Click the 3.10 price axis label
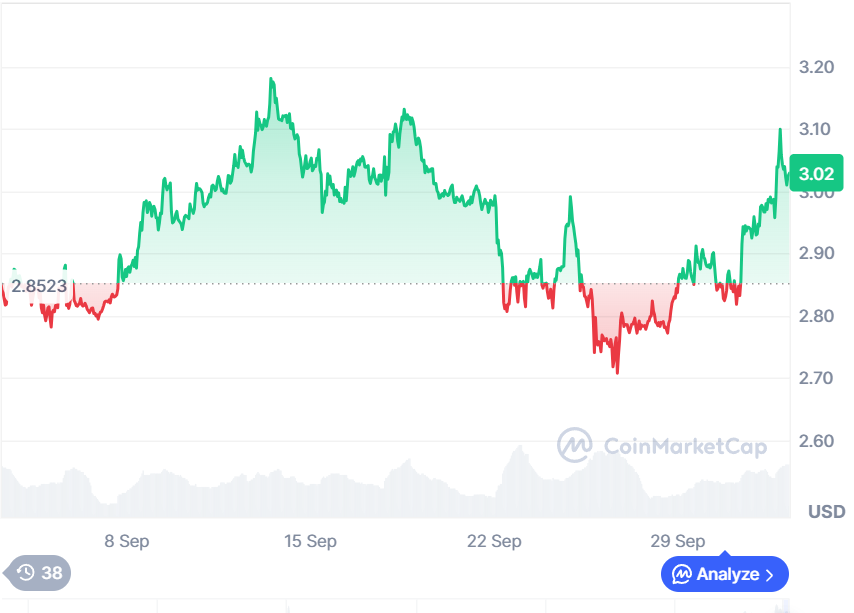Screen dimensions: 854x613 816,129
